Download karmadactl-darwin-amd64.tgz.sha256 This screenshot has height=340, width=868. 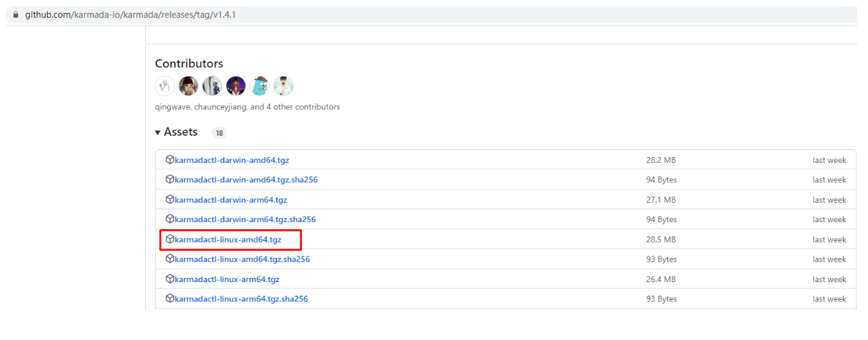(x=246, y=180)
